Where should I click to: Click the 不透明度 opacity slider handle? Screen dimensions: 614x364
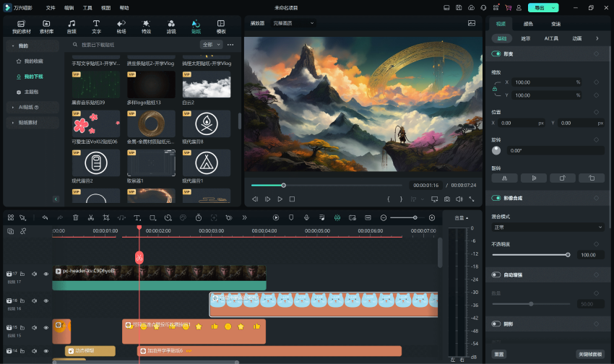[x=568, y=254]
